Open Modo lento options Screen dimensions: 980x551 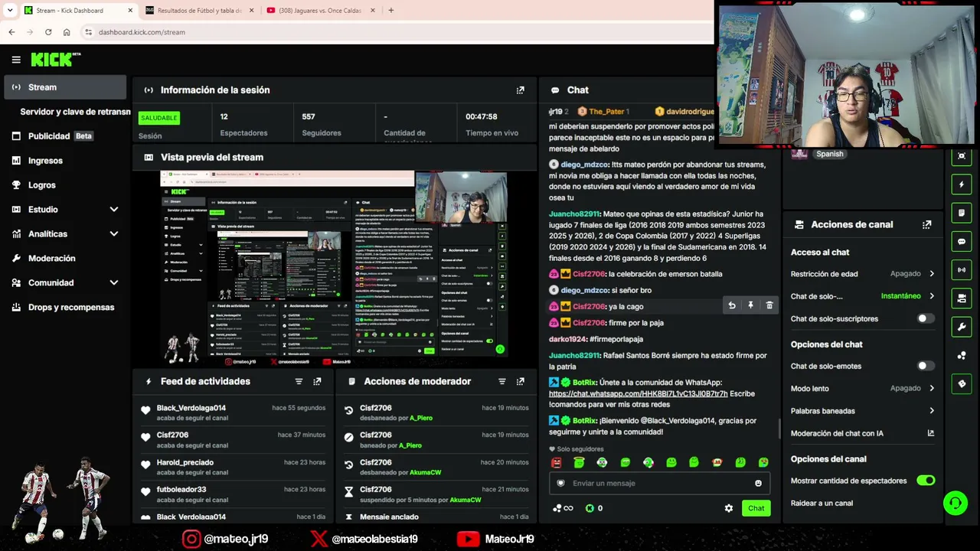[x=863, y=388]
